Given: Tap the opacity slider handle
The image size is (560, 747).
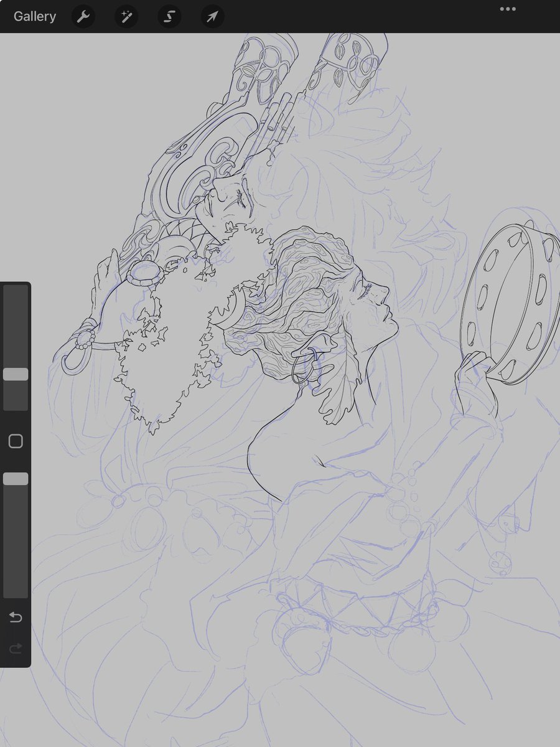Looking at the screenshot, I should point(16,478).
